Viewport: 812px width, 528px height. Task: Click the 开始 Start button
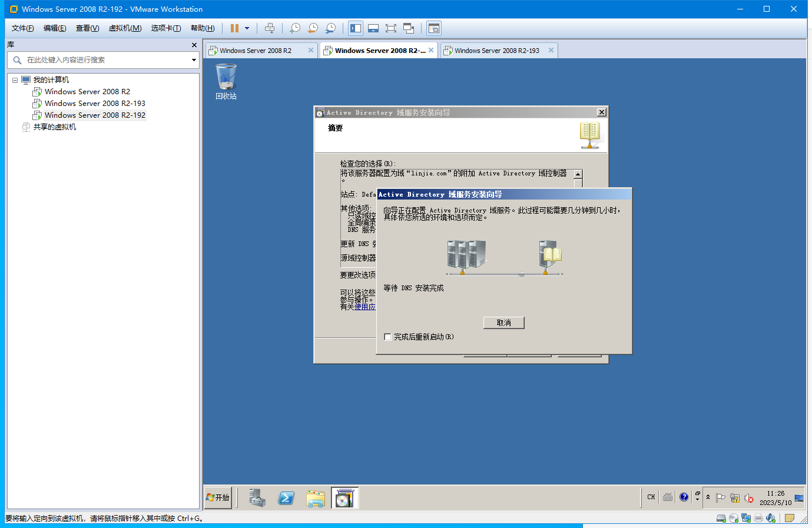pyautogui.click(x=218, y=497)
